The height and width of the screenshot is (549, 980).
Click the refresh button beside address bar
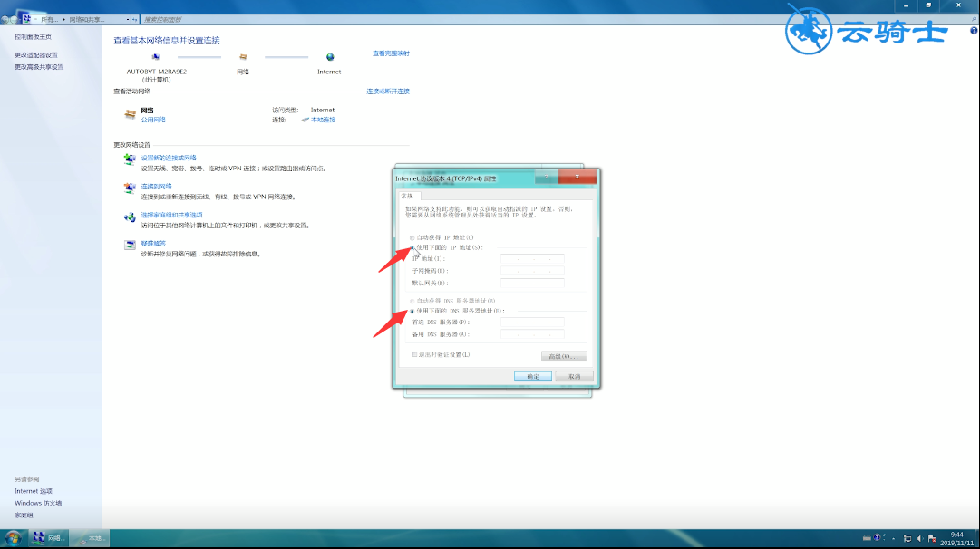pyautogui.click(x=134, y=19)
